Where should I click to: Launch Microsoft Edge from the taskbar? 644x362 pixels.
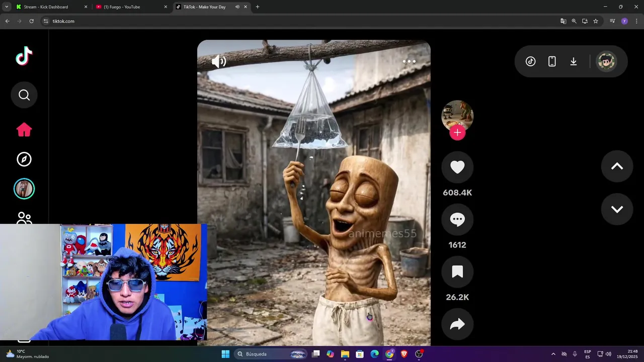coord(375,354)
